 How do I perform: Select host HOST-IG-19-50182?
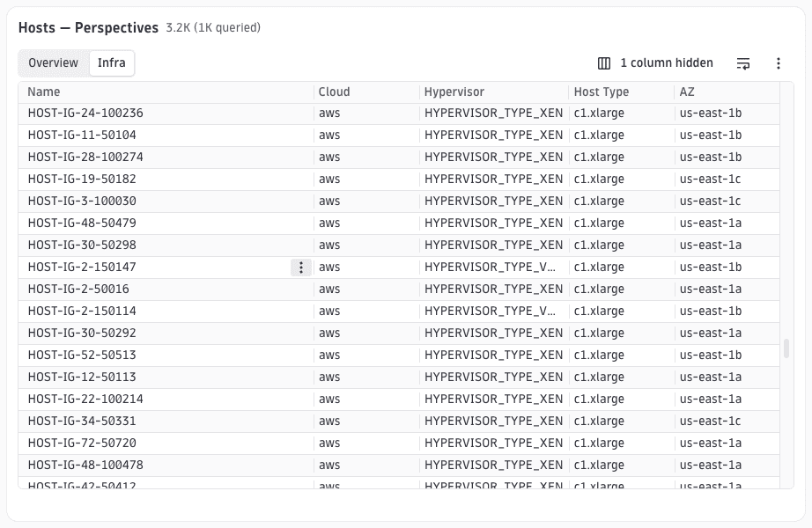(x=82, y=180)
